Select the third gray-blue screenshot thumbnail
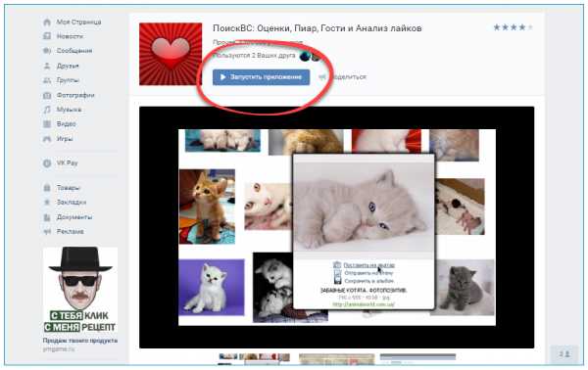The image size is (588, 370). tap(417, 359)
